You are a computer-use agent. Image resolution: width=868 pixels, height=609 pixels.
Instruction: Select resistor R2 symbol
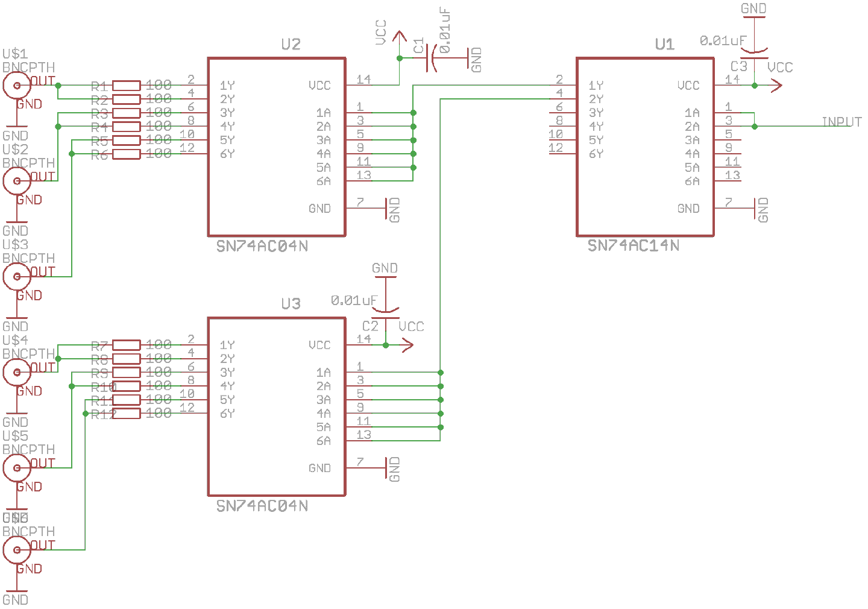(x=127, y=99)
